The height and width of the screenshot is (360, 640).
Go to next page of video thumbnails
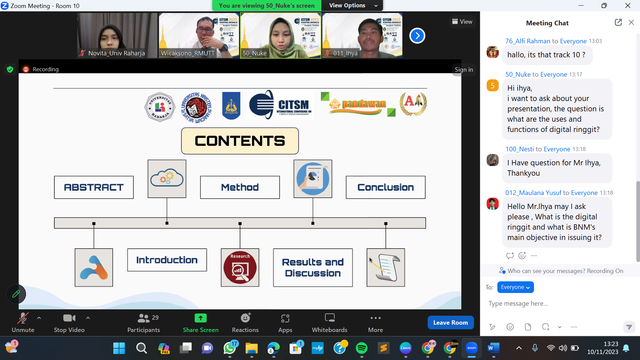417,36
